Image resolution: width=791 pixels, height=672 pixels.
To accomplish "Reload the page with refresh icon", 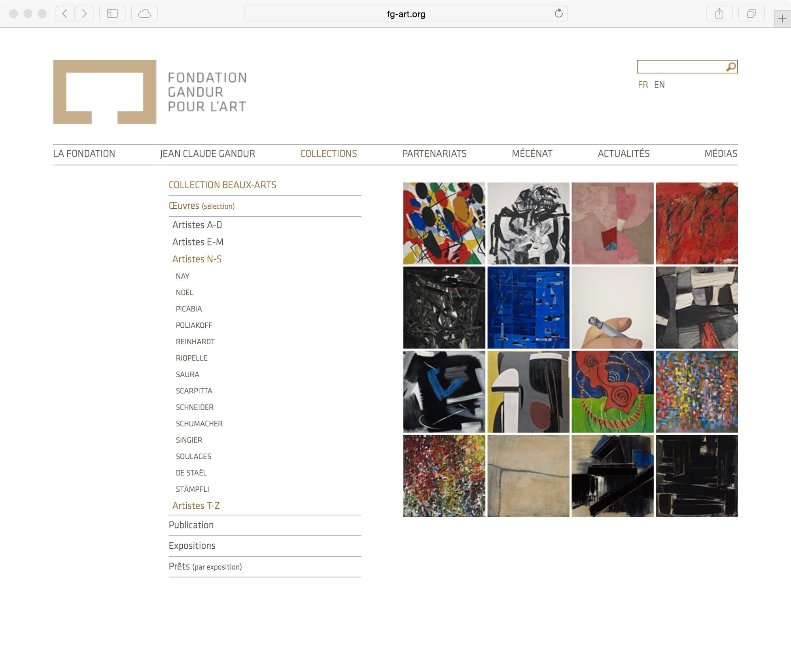I will [558, 13].
